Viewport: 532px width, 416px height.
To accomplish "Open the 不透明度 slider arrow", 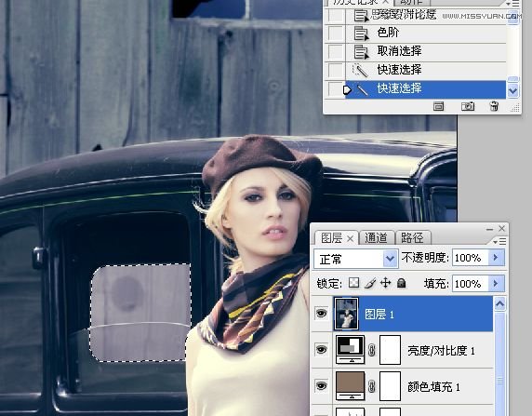I will tap(496, 258).
